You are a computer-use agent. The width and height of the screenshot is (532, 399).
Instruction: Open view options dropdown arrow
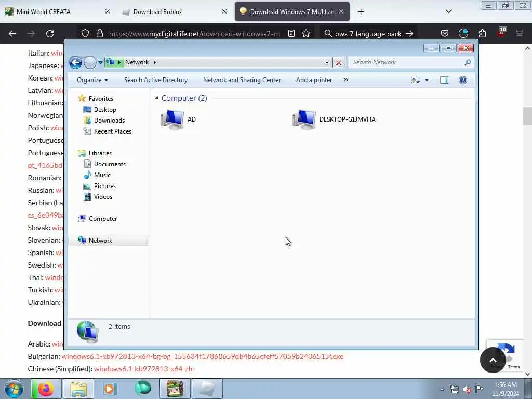[x=427, y=80]
